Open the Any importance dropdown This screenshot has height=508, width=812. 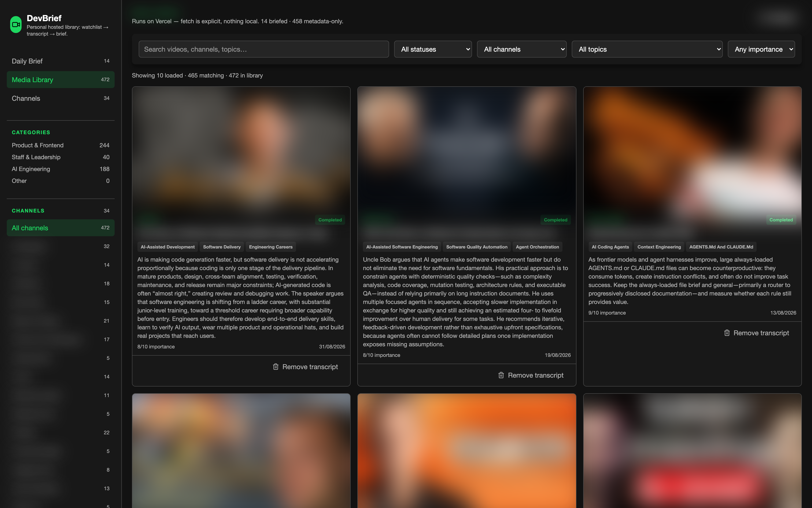tap(761, 49)
